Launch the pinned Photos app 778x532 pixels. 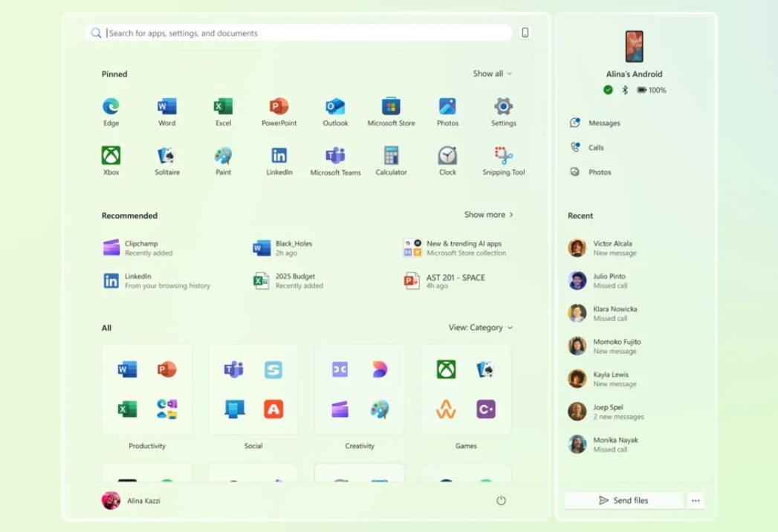coord(447,112)
